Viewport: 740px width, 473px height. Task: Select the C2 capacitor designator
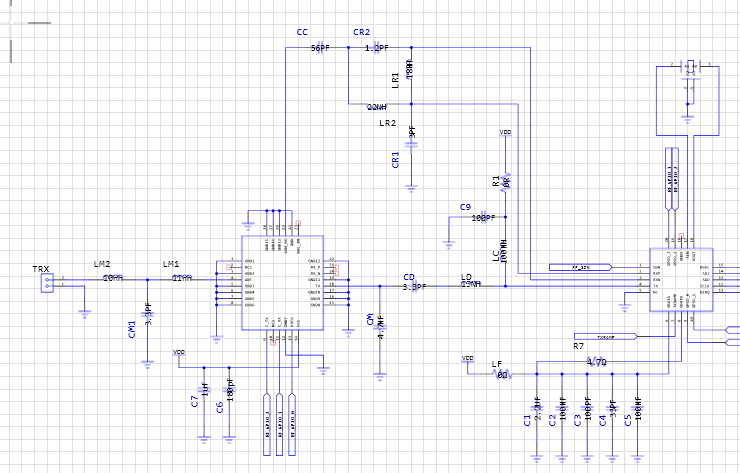(x=553, y=420)
